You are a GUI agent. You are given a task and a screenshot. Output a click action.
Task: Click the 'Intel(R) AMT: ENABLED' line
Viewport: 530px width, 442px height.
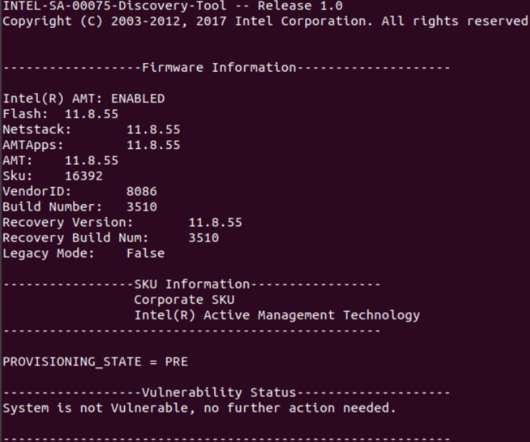tap(84, 99)
